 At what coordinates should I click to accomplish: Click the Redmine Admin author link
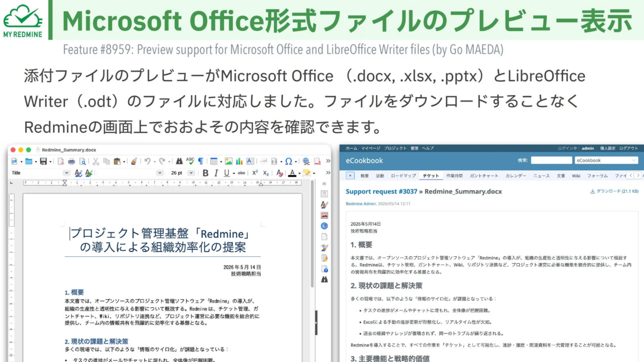pyautogui.click(x=361, y=204)
